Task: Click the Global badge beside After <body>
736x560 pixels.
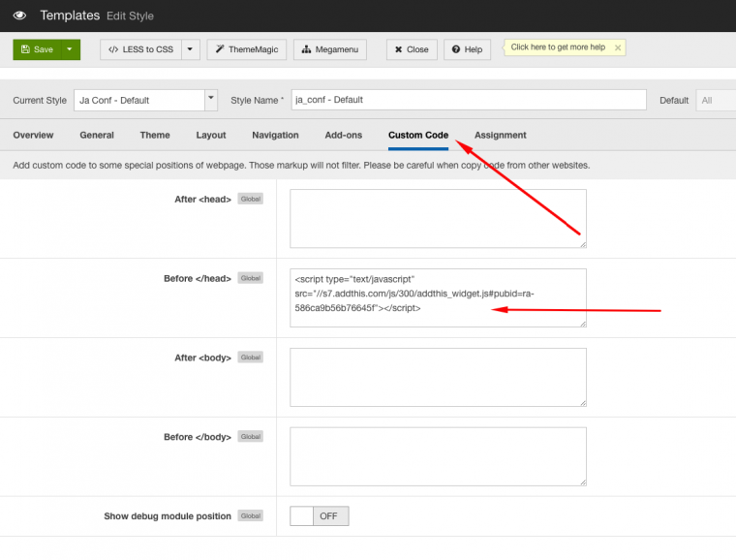Action: click(x=251, y=358)
